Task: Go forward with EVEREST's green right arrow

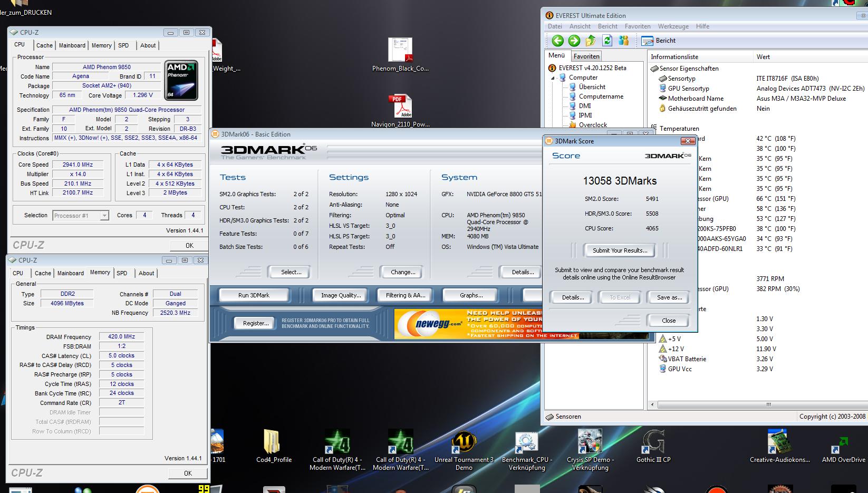Action: click(x=574, y=41)
